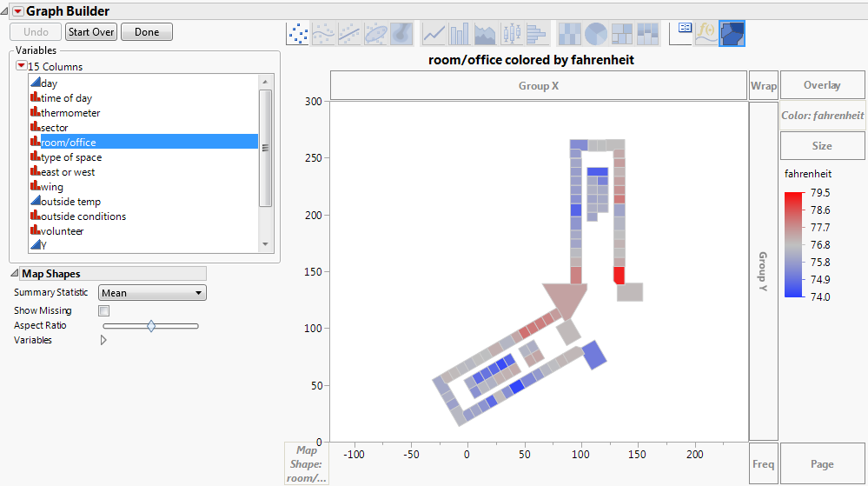Viewport: 868px width, 486px height.
Task: Choose the Treemap element icon
Action: coord(621,33)
